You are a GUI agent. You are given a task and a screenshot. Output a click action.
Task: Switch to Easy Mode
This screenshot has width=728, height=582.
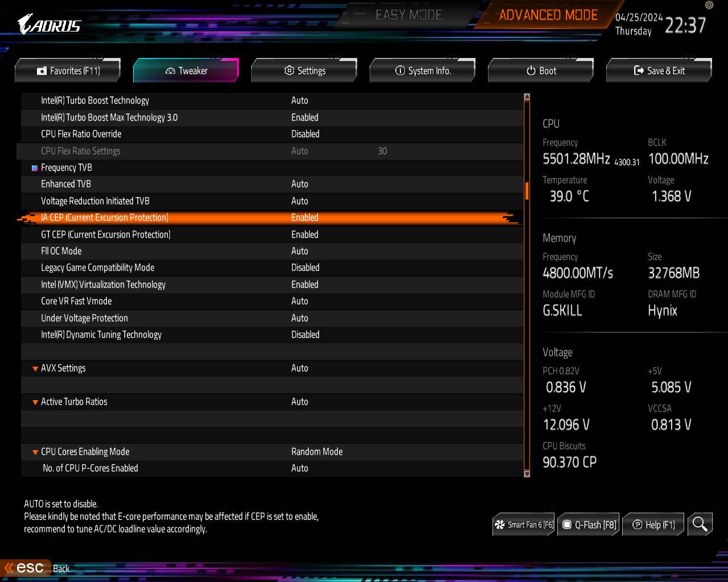point(409,15)
